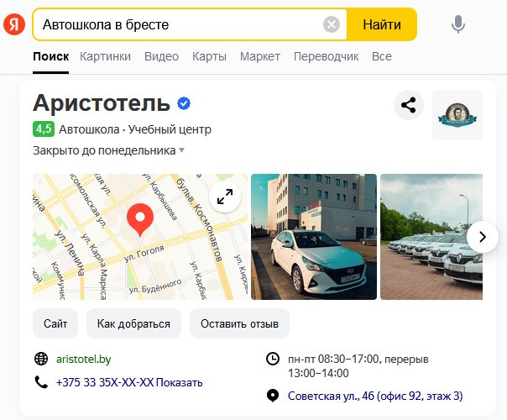Click the Сайт button

tap(55, 323)
